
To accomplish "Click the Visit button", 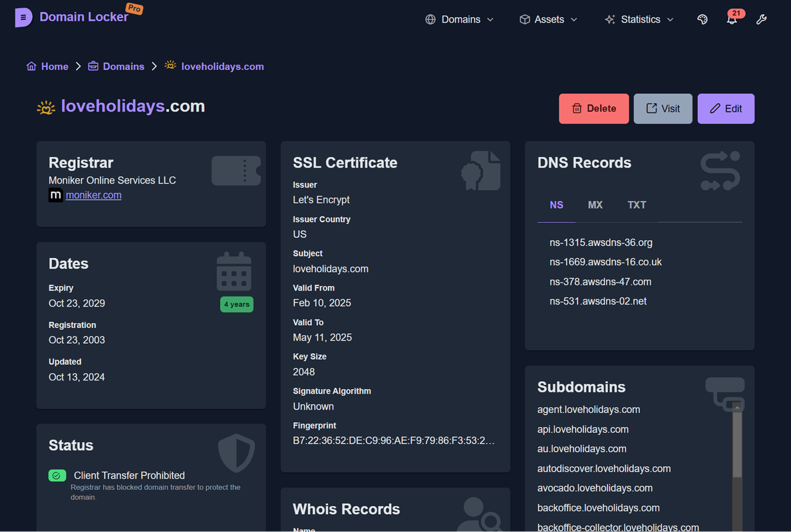I will click(x=663, y=108).
